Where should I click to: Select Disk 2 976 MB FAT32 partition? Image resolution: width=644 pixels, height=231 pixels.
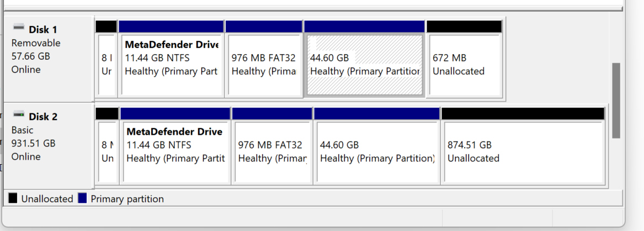[x=272, y=146]
